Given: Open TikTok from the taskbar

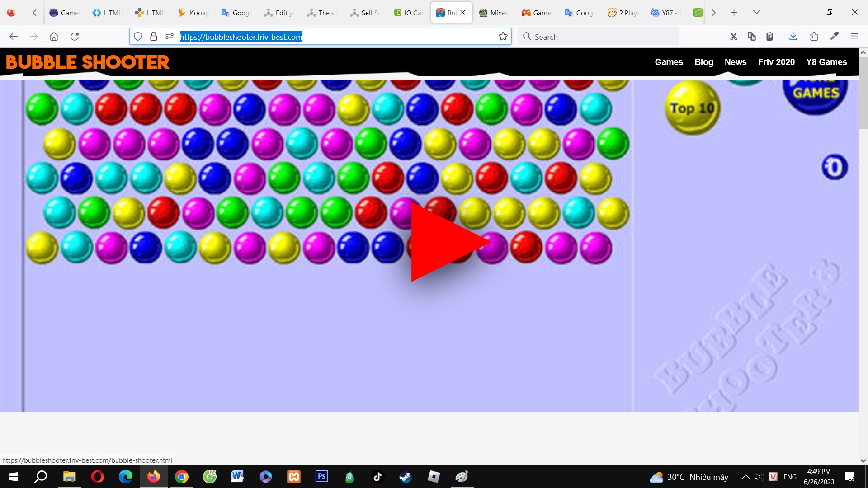Looking at the screenshot, I should (377, 477).
